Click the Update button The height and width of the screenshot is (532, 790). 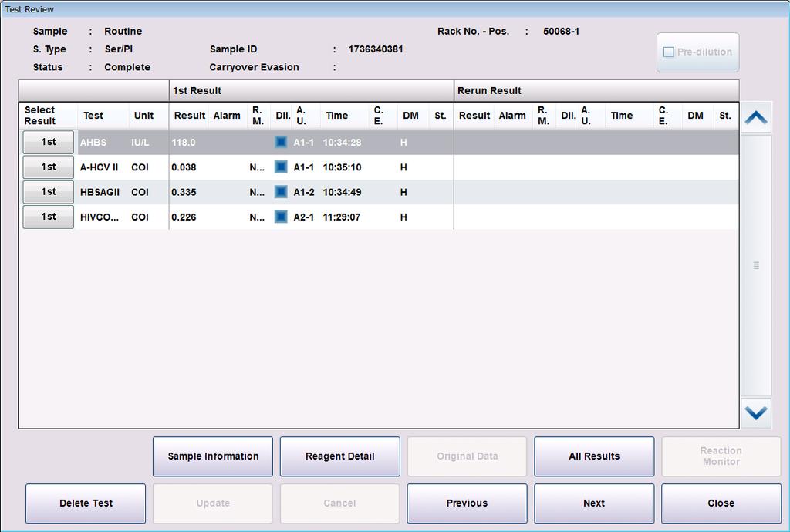click(x=213, y=503)
